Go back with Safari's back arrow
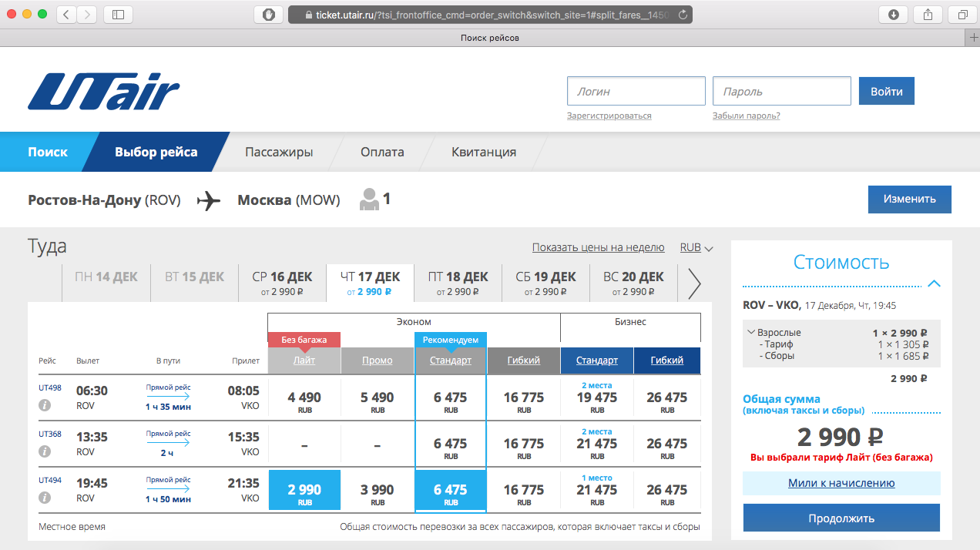The width and height of the screenshot is (980, 550). pyautogui.click(x=66, y=14)
